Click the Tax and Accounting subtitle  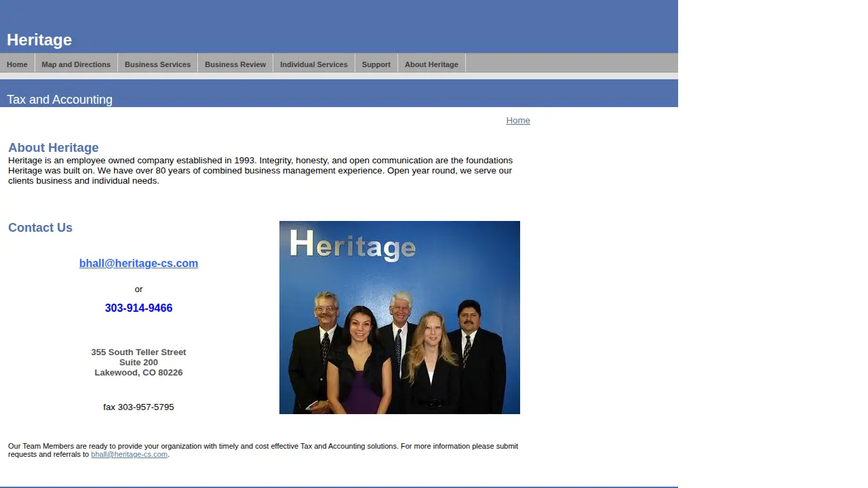(x=60, y=100)
